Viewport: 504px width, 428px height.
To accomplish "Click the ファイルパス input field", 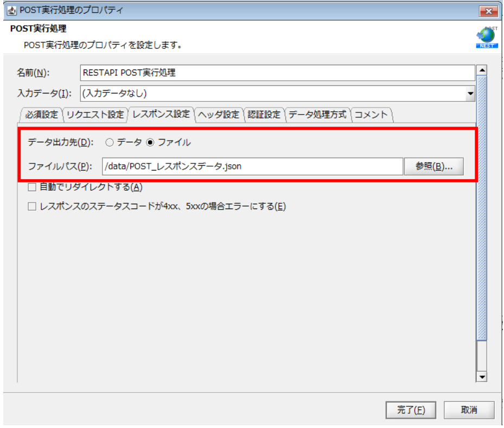I will point(252,167).
